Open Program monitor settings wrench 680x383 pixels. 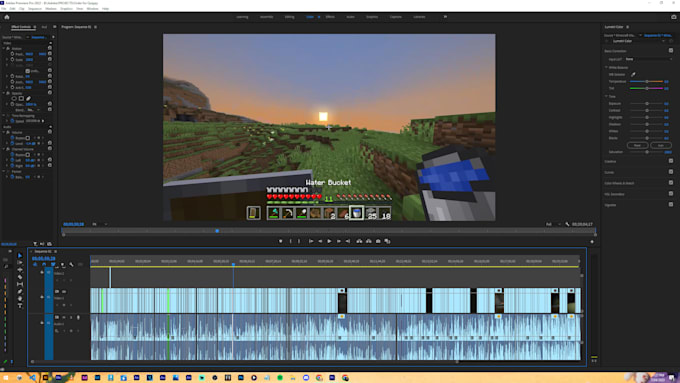point(567,224)
